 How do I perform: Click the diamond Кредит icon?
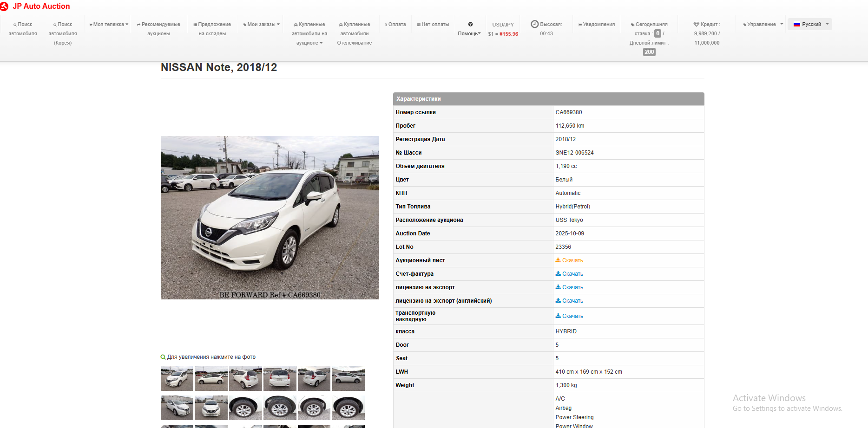(696, 24)
